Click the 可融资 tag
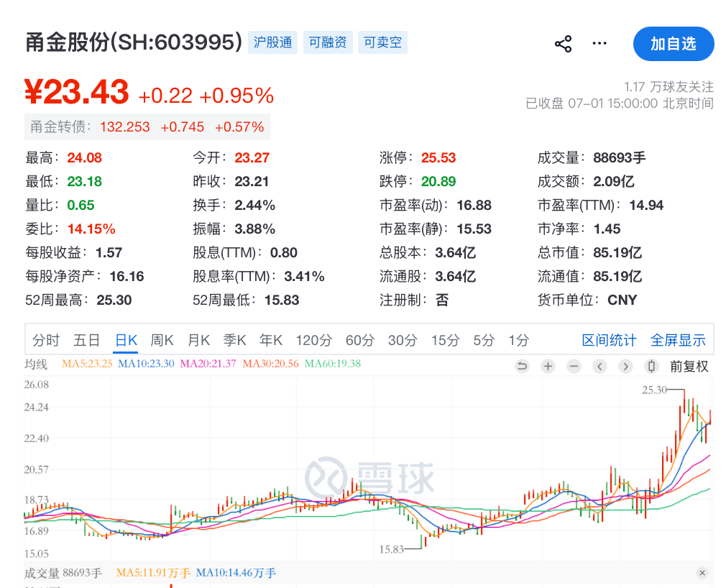Image resolution: width=726 pixels, height=588 pixels. 328,42
